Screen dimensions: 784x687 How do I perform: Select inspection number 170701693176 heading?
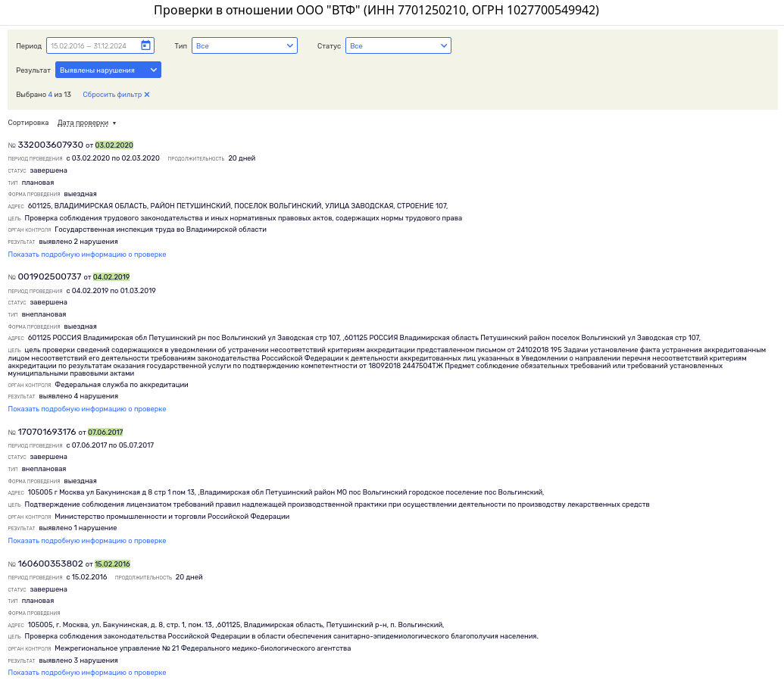click(x=47, y=432)
